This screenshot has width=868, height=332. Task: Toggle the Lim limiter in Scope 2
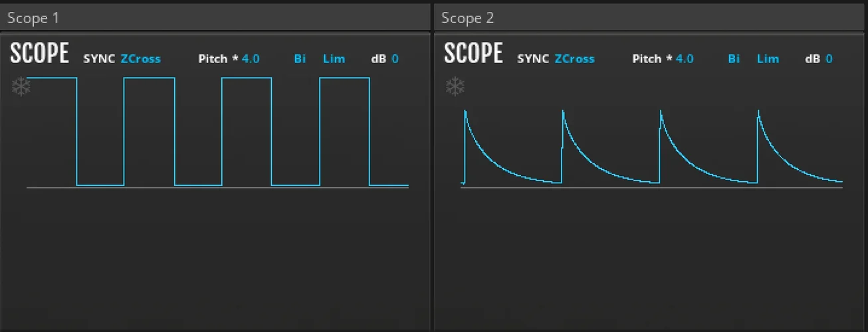768,59
